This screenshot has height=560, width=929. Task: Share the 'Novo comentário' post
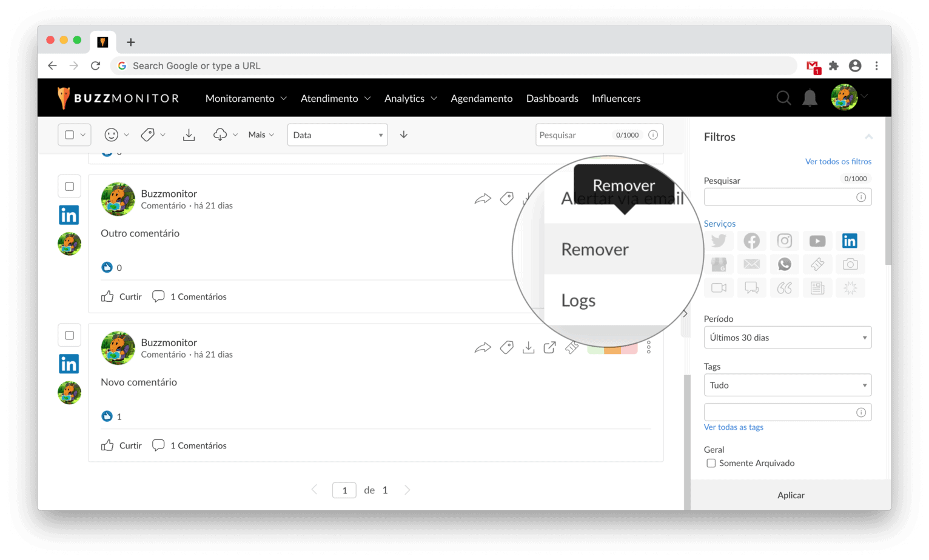click(482, 347)
